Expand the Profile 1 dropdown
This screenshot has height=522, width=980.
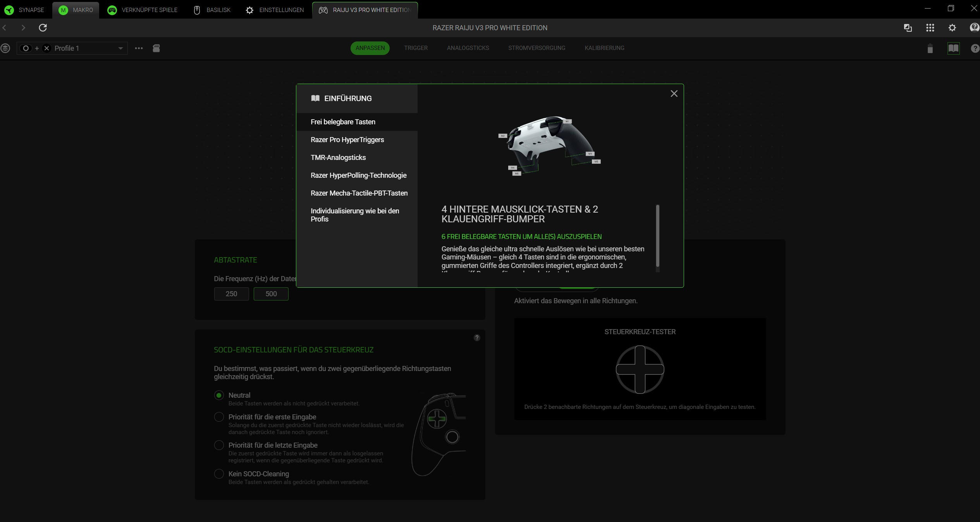tap(120, 48)
